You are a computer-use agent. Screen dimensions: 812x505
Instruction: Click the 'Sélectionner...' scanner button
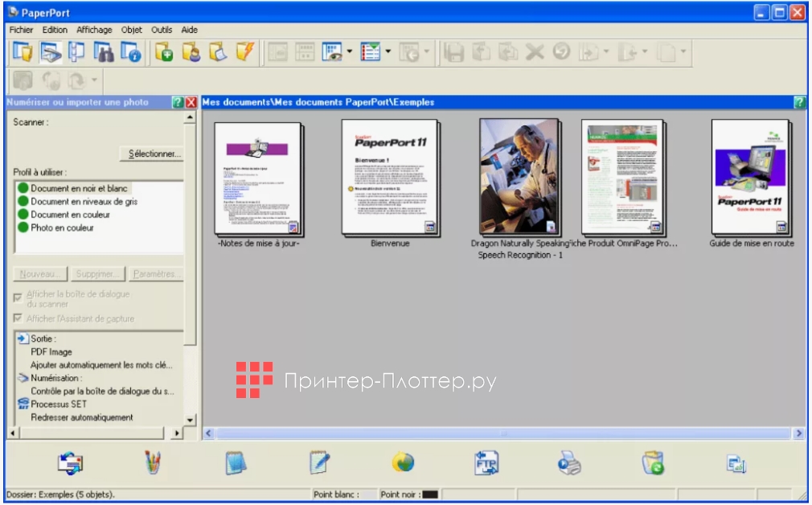150,154
